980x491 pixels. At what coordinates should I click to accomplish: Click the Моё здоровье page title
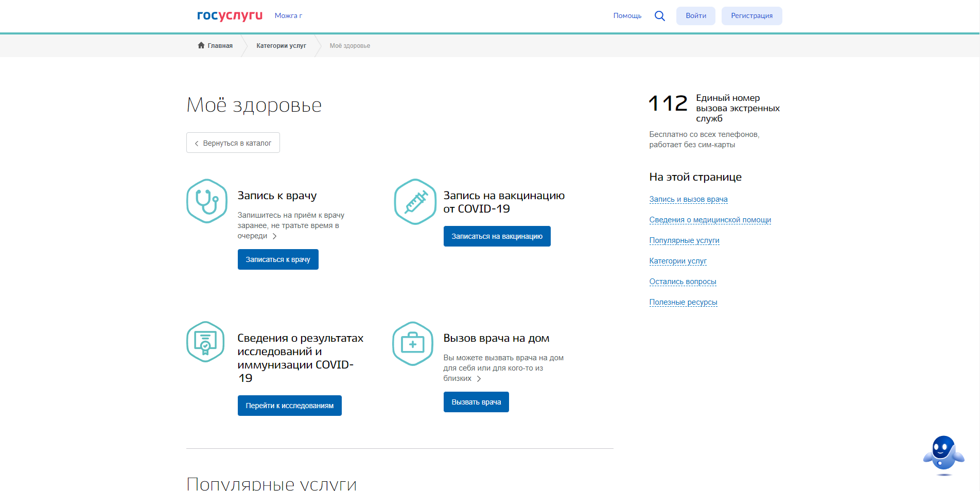pos(254,105)
